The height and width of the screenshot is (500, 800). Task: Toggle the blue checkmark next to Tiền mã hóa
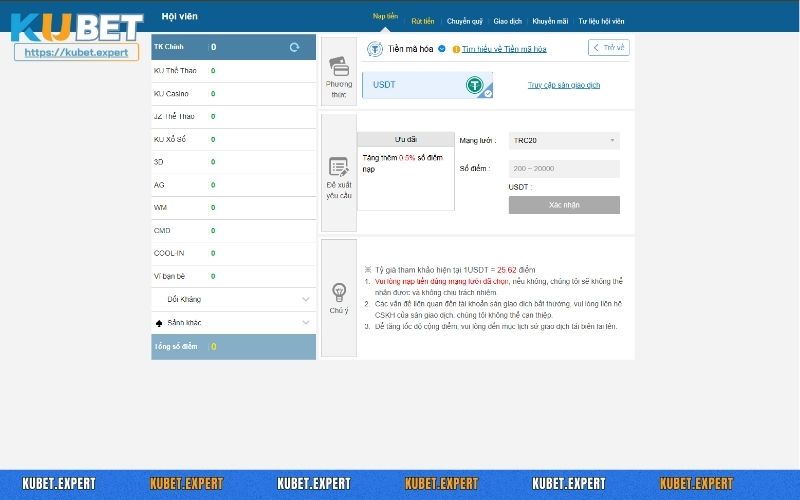click(x=441, y=48)
